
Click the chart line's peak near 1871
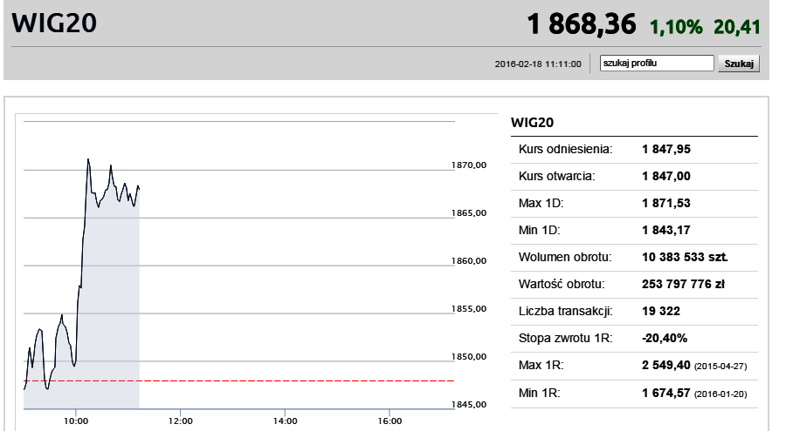88,160
